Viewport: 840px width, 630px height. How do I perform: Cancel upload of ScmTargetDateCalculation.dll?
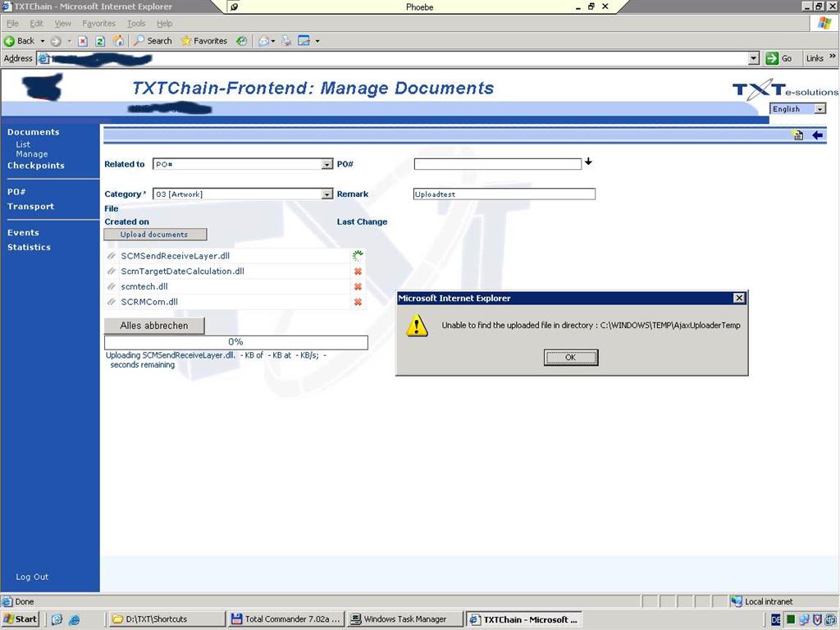pyautogui.click(x=358, y=272)
